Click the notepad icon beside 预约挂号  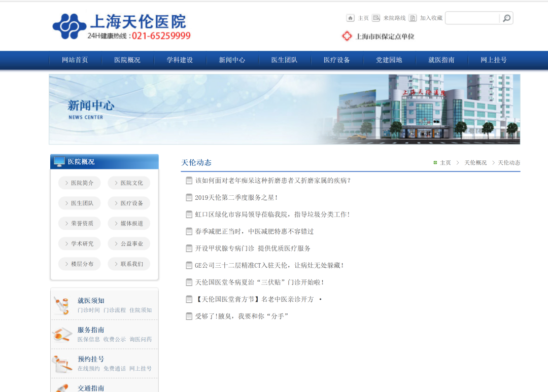click(x=62, y=363)
